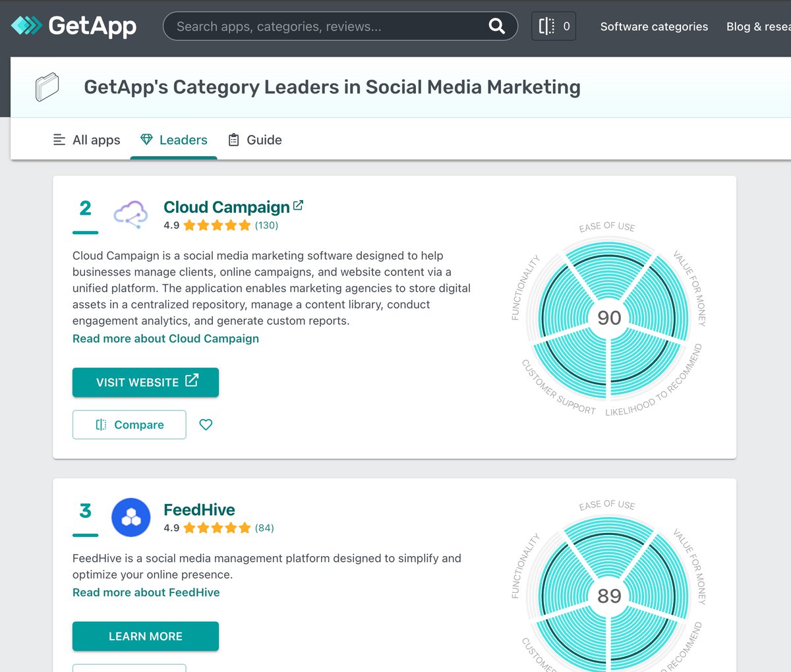This screenshot has height=672, width=791.
Task: Open FeedHive's 84 reviews
Action: (x=264, y=528)
